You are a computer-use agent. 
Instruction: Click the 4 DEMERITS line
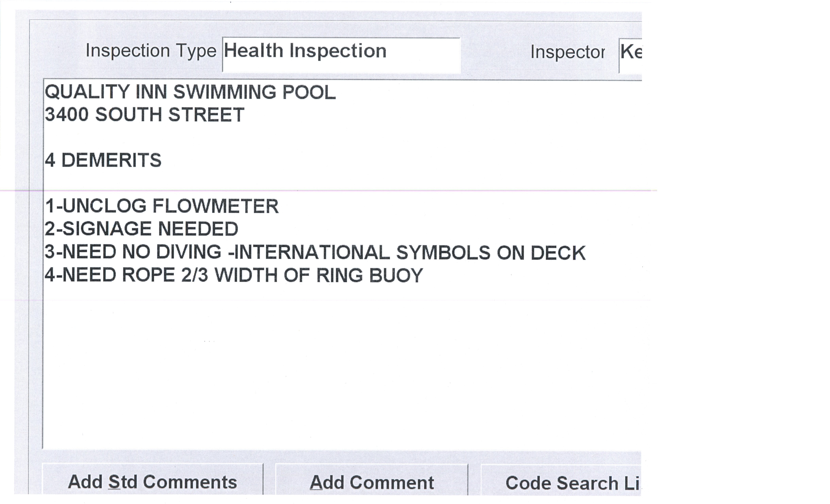click(x=103, y=160)
